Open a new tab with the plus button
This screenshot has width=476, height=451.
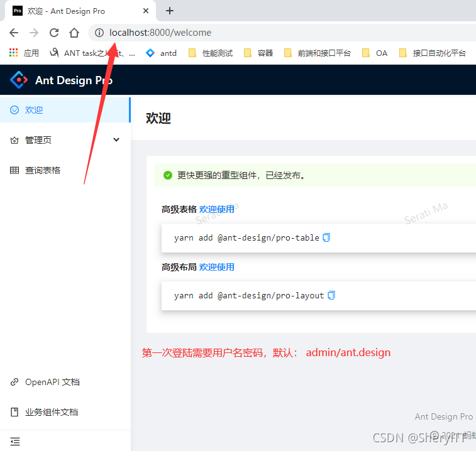pos(170,11)
